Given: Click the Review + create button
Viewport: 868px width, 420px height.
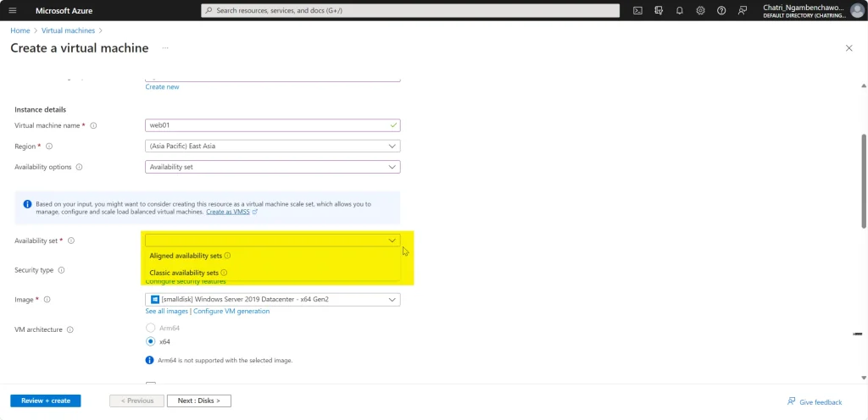Looking at the screenshot, I should point(46,401).
